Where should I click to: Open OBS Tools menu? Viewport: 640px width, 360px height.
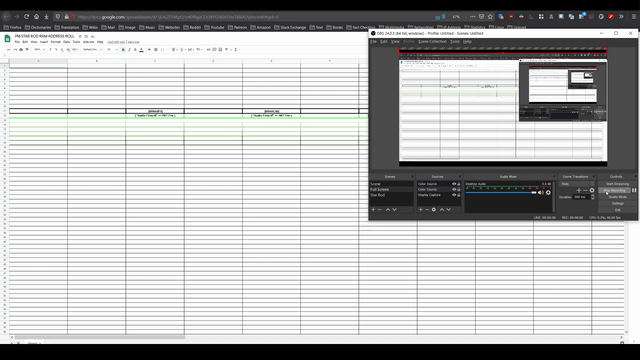click(x=455, y=42)
